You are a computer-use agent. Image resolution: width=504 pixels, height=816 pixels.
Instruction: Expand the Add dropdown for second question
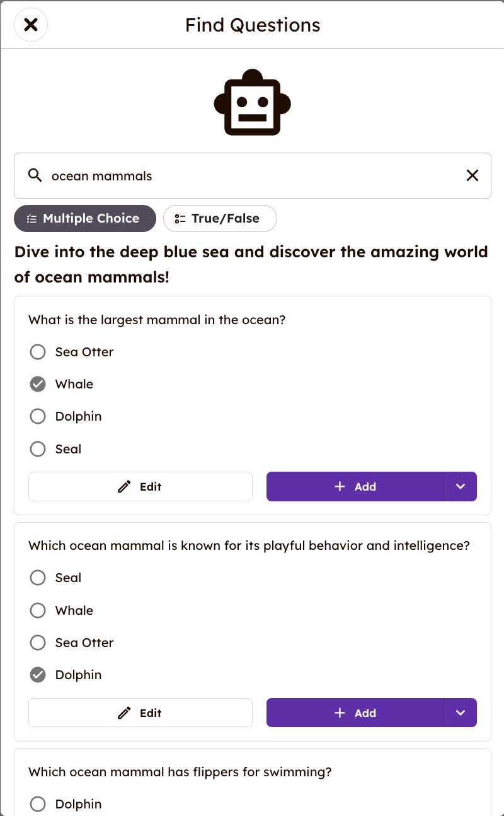click(x=461, y=713)
